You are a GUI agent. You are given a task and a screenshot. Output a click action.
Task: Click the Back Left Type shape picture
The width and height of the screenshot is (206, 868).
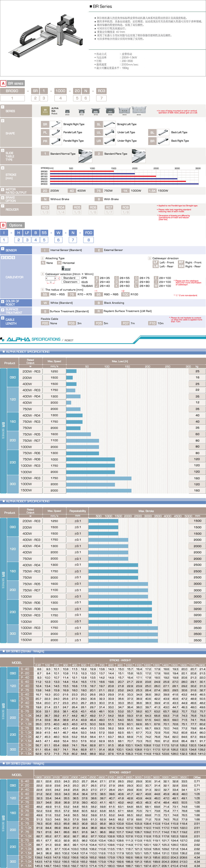coord(163,132)
